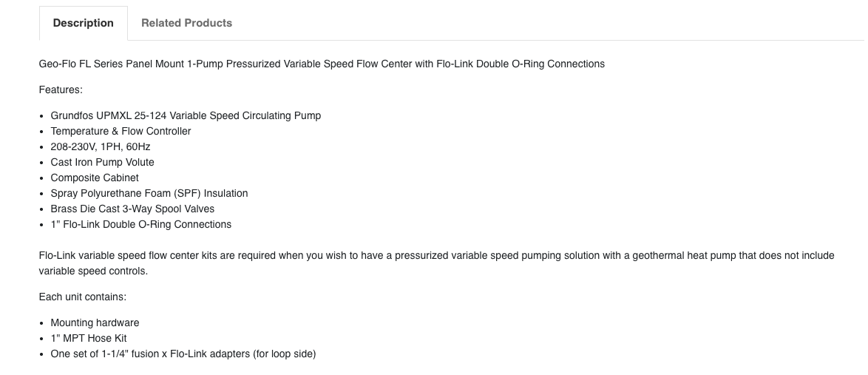Click the Composite Cabinet bullet item
Viewport: 868px width, 375px height.
click(95, 178)
